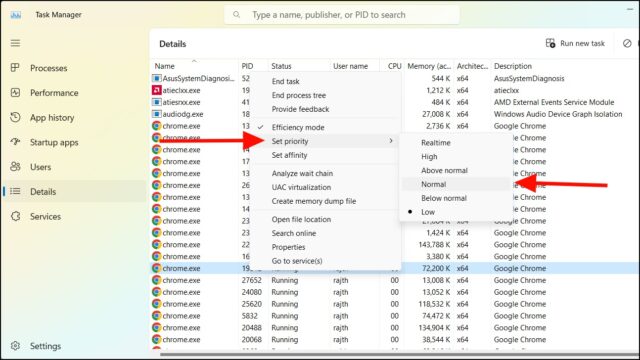Viewport: 640px width, 360px height.
Task: Click the Run new task button
Action: pyautogui.click(x=576, y=43)
